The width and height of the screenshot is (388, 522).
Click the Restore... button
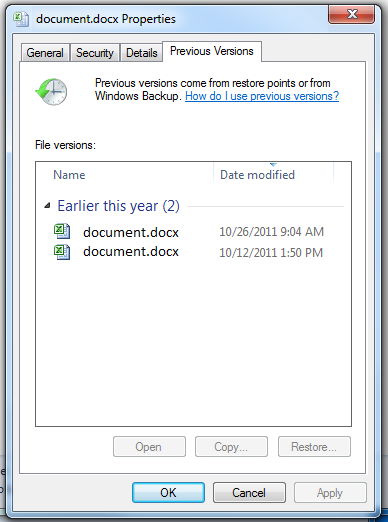coord(314,447)
